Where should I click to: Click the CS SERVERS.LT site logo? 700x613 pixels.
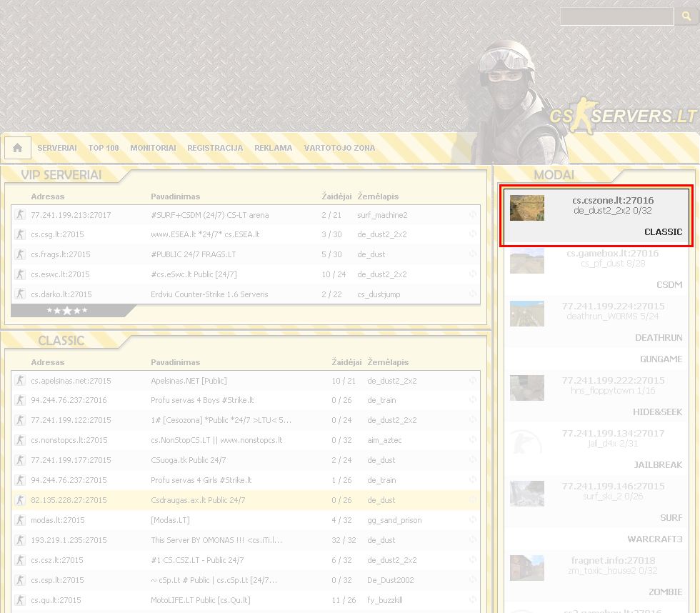point(622,116)
